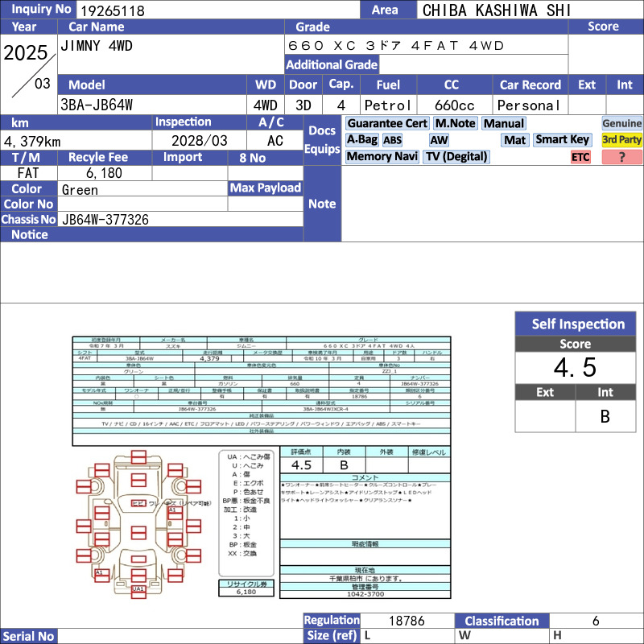Select the color value Green
The image size is (644, 644).
[x=80, y=190]
